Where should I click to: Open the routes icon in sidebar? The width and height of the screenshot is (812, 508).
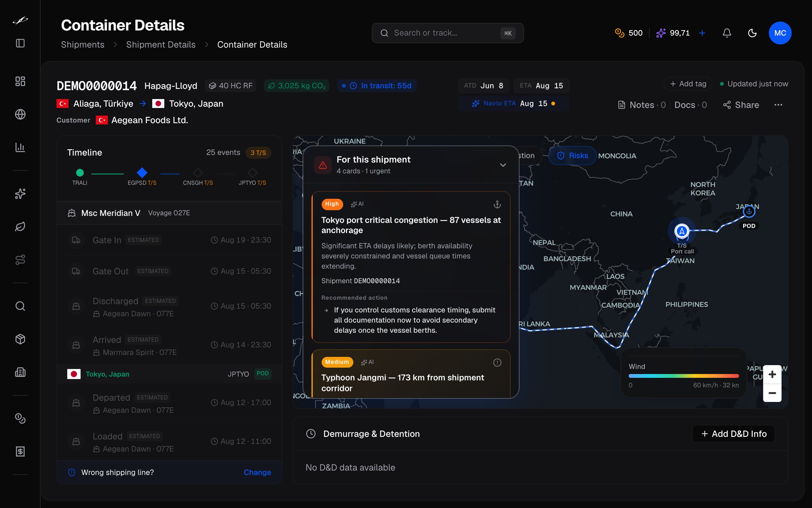click(20, 259)
